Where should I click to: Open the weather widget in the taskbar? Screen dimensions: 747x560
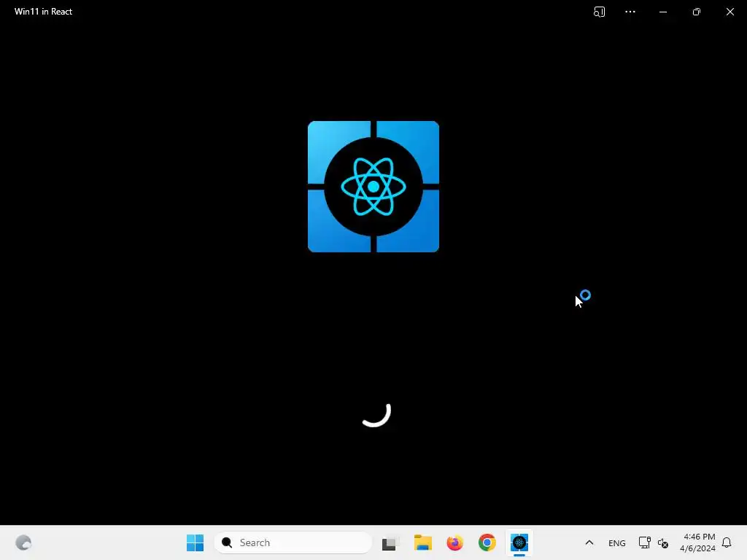point(23,542)
